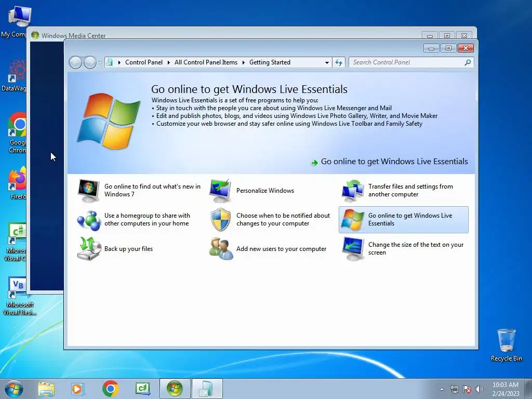Click the network tray icon
This screenshot has width=532, height=399.
click(x=454, y=389)
